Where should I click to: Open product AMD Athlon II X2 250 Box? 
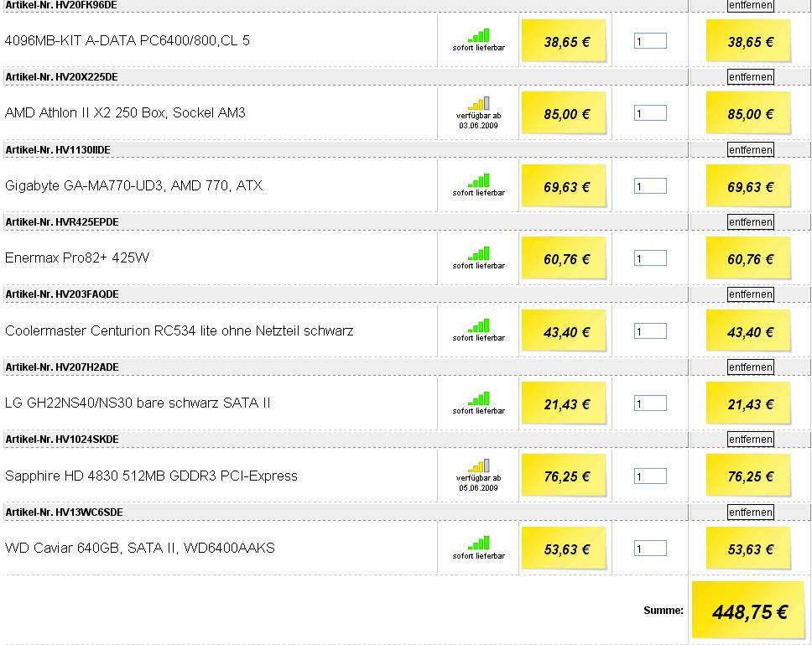tap(125, 113)
